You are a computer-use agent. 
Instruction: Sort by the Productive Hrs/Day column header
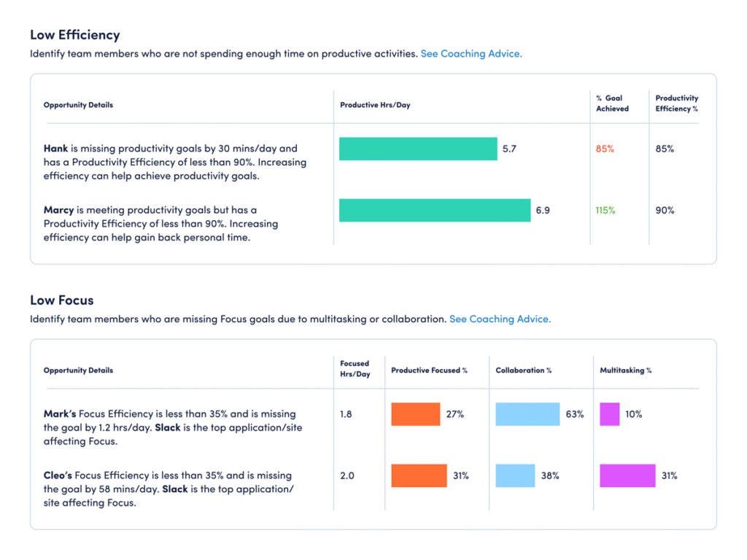[373, 104]
